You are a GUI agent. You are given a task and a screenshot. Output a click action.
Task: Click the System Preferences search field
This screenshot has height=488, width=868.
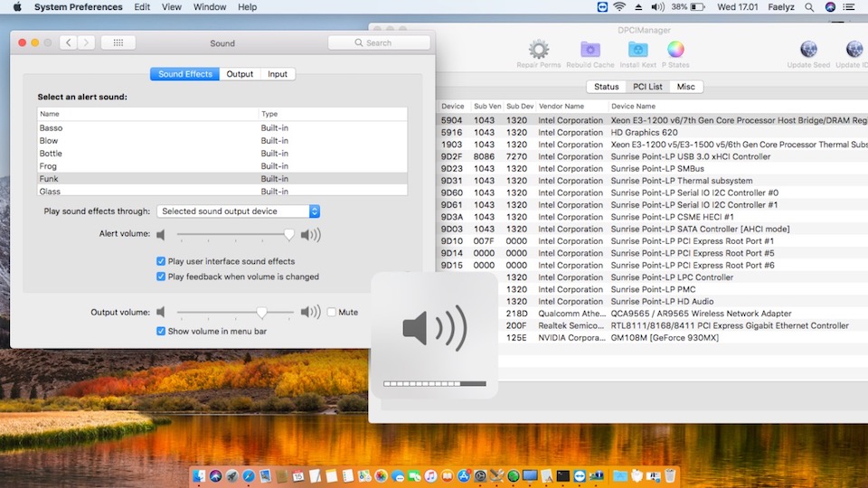379,42
